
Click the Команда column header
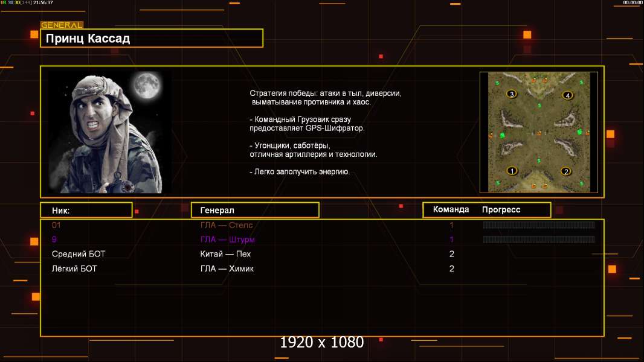pos(451,209)
